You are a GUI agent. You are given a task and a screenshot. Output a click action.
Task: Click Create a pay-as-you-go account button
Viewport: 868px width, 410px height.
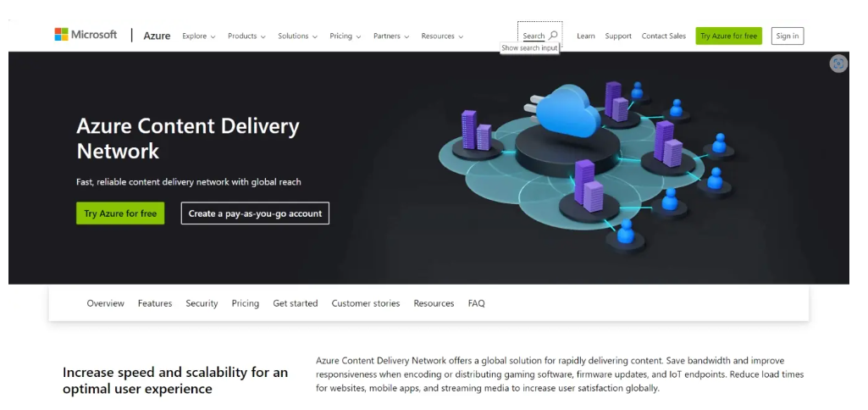click(255, 213)
